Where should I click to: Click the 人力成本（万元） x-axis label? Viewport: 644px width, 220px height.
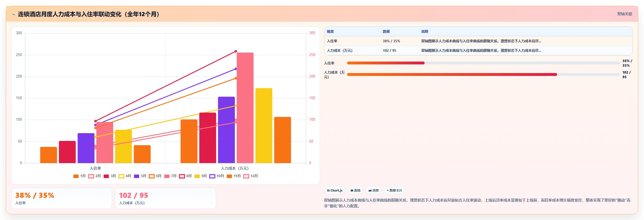coord(235,169)
